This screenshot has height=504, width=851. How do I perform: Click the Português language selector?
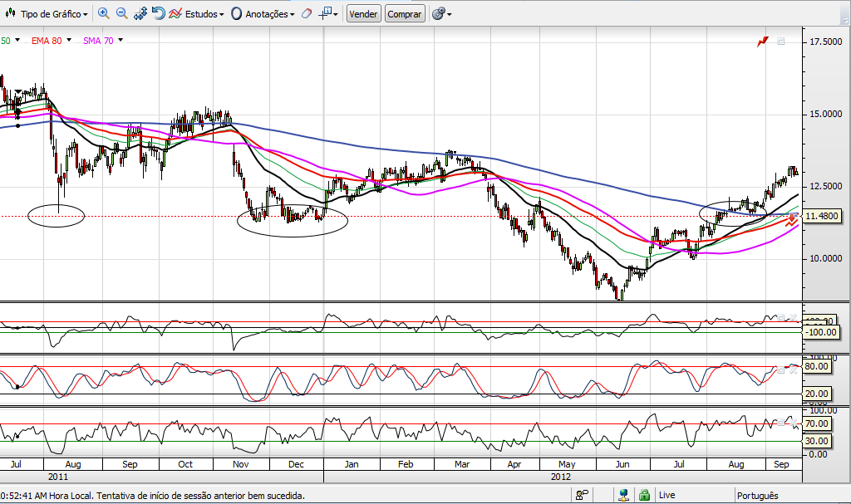pos(758,495)
